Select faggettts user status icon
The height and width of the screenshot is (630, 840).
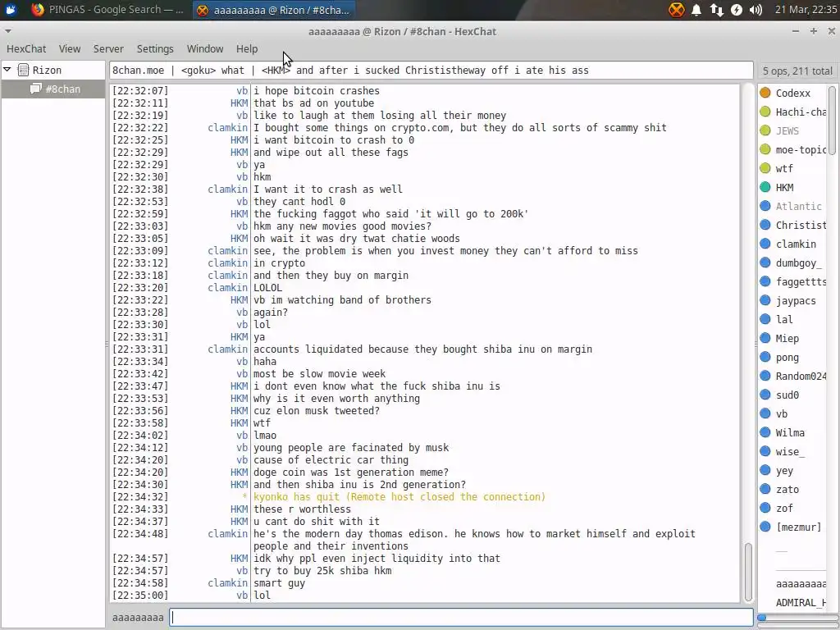765,281
